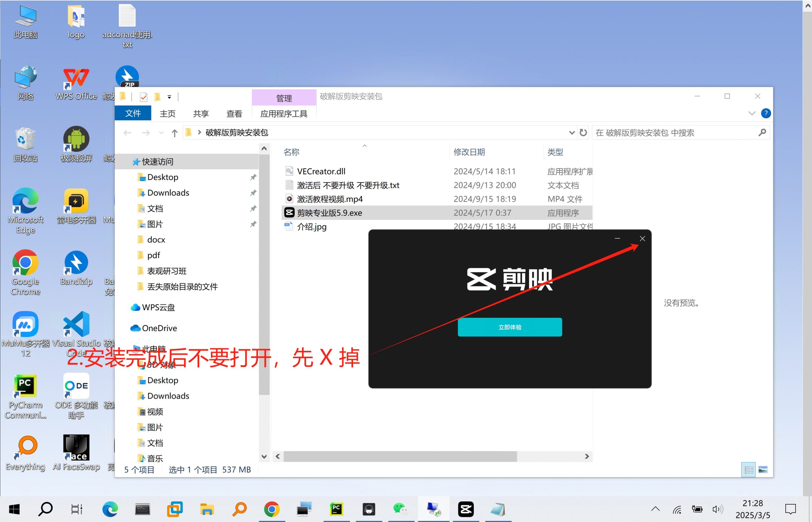Image resolution: width=812 pixels, height=522 pixels.
Task: Switch to the 查看 ribbon tab
Action: pyautogui.click(x=234, y=113)
